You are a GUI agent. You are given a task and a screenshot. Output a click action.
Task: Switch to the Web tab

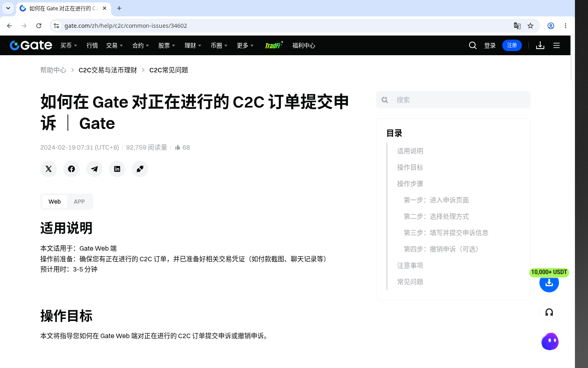pos(55,202)
